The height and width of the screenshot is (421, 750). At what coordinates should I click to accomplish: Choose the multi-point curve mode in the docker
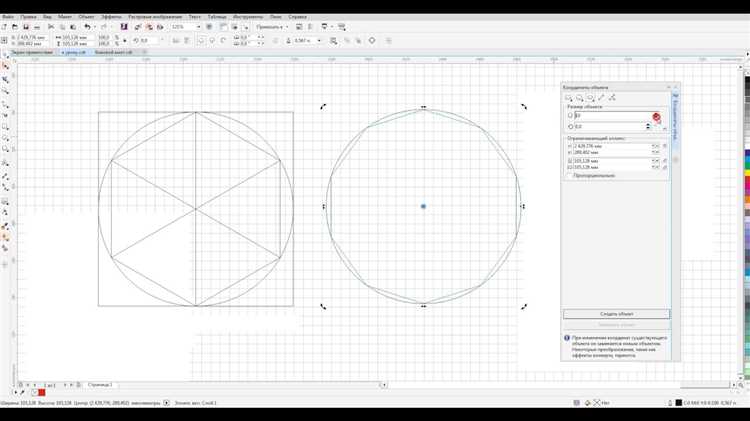pyautogui.click(x=612, y=98)
